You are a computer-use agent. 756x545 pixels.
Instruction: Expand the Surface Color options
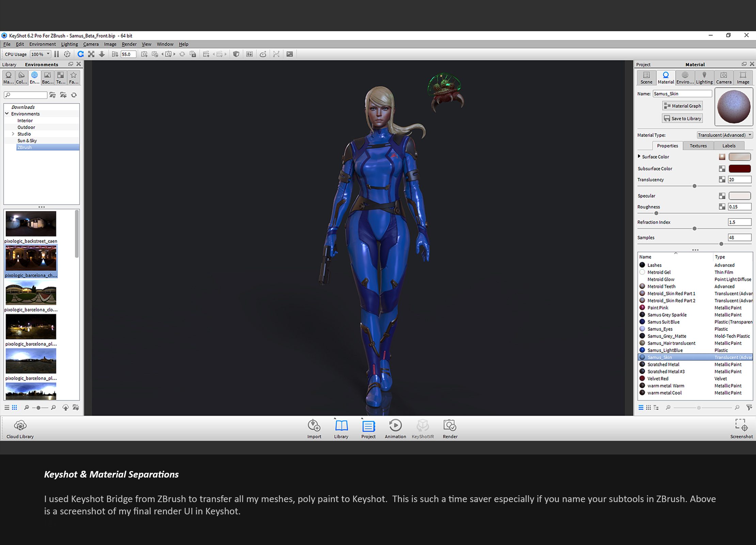pyautogui.click(x=639, y=156)
